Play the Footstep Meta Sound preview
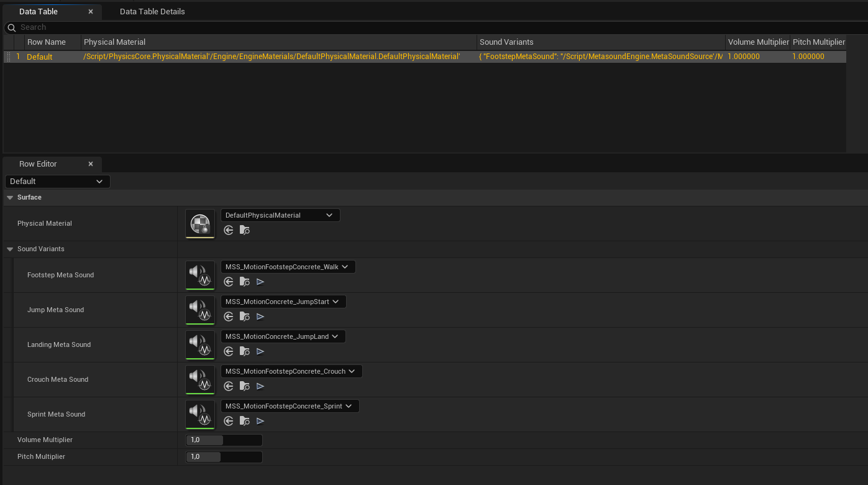 click(x=260, y=282)
